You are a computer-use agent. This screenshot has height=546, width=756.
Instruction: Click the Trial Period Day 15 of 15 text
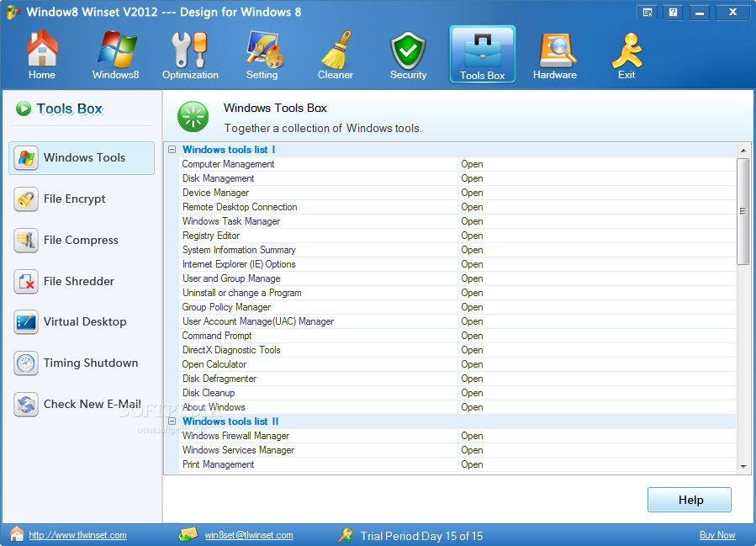[421, 536]
